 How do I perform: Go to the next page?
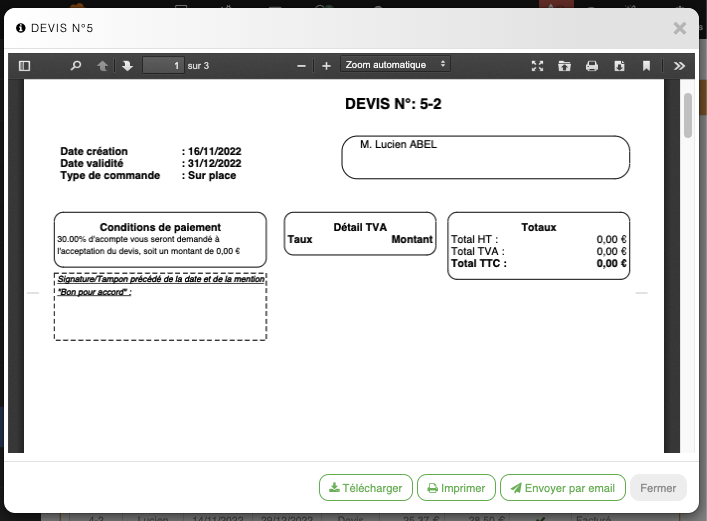click(x=127, y=66)
